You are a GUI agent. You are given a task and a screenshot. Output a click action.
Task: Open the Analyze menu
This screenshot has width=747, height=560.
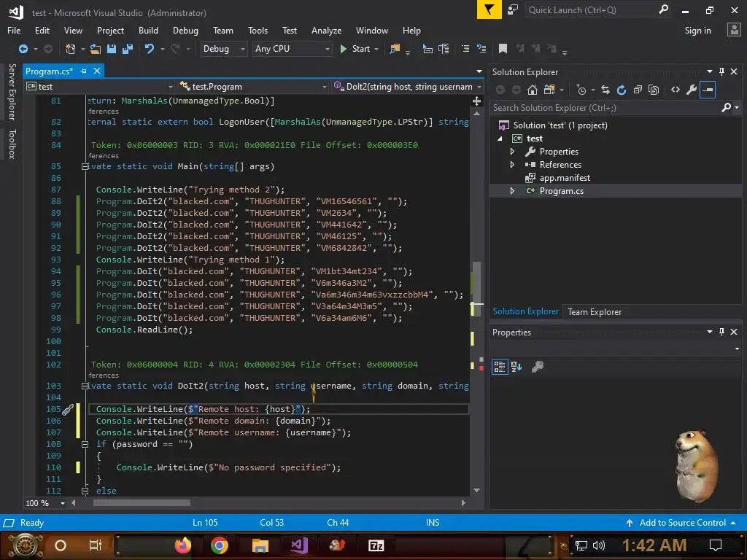[326, 31]
